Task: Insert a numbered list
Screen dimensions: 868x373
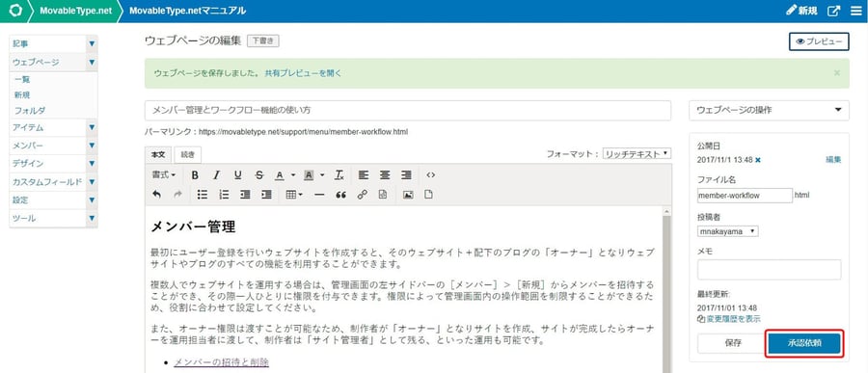Action: click(224, 195)
